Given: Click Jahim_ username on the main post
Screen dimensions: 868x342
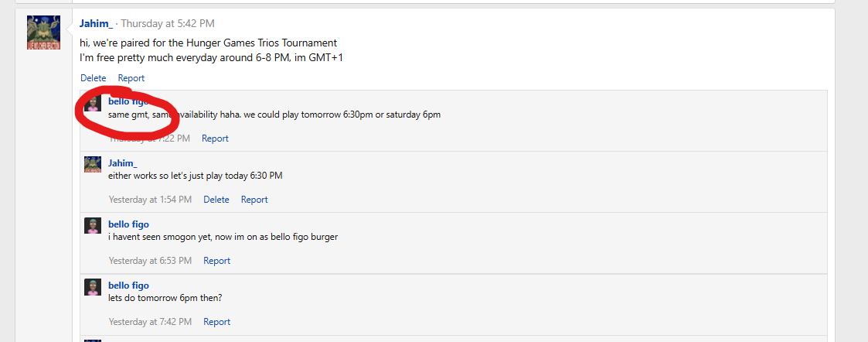Looking at the screenshot, I should (96, 23).
